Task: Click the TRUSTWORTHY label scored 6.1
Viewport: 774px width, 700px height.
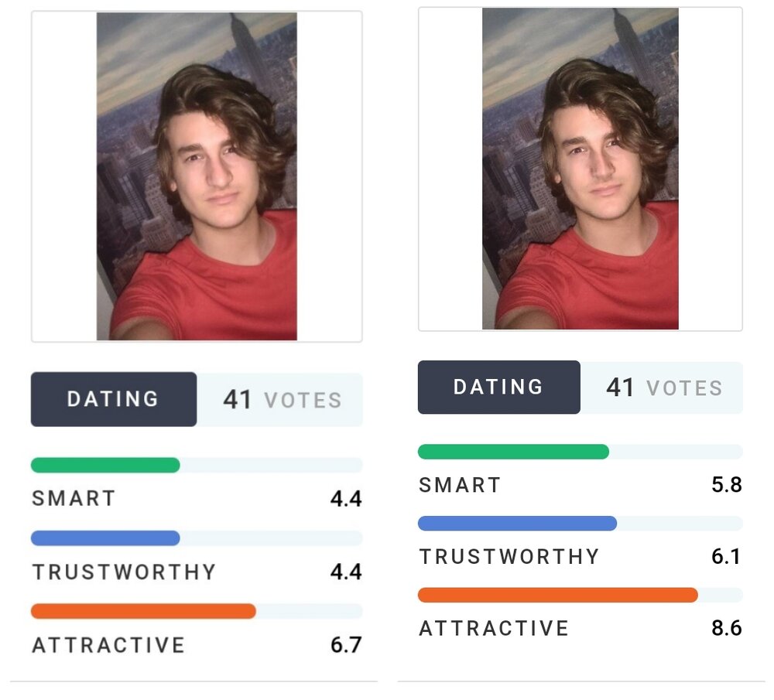Action: point(509,556)
